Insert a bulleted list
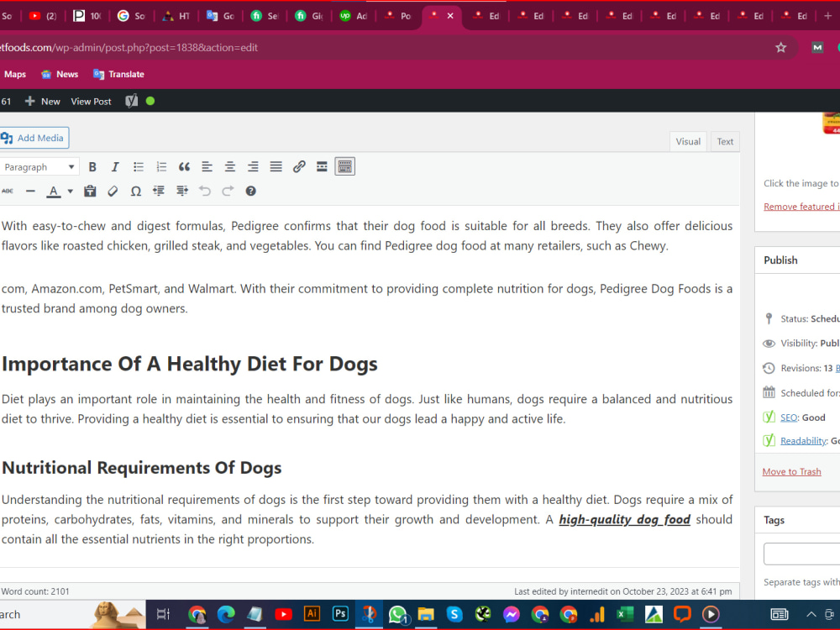Image resolution: width=840 pixels, height=630 pixels. pyautogui.click(x=139, y=167)
